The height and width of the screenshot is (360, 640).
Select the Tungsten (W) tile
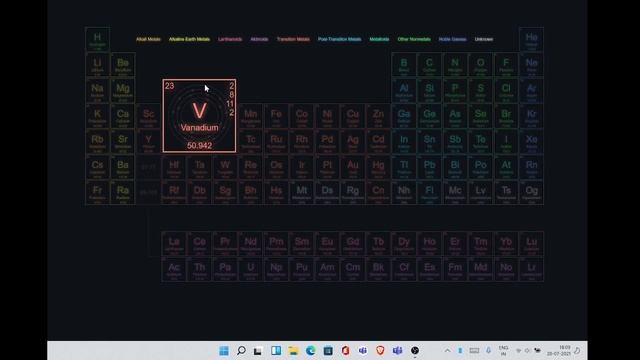(225, 167)
